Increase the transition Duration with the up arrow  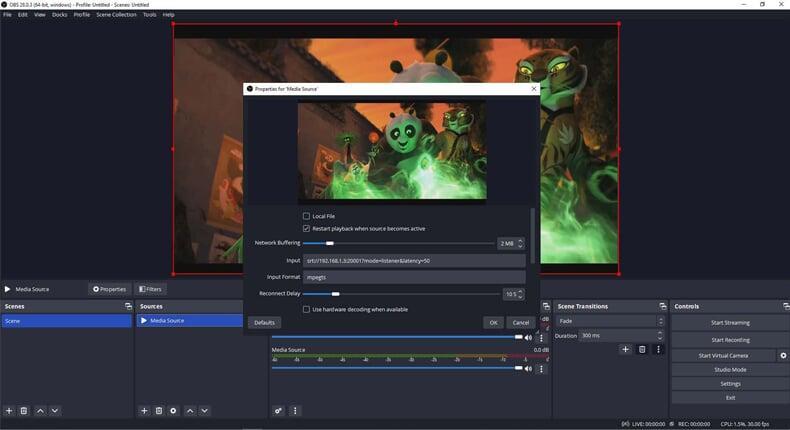pos(660,333)
